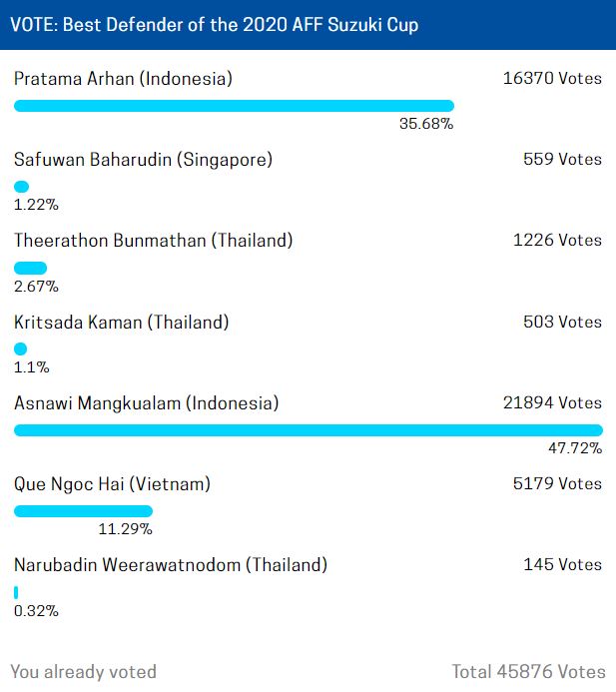Screen dimensions: 616x692
Task: Click the poll title header banner
Action: point(308,25)
